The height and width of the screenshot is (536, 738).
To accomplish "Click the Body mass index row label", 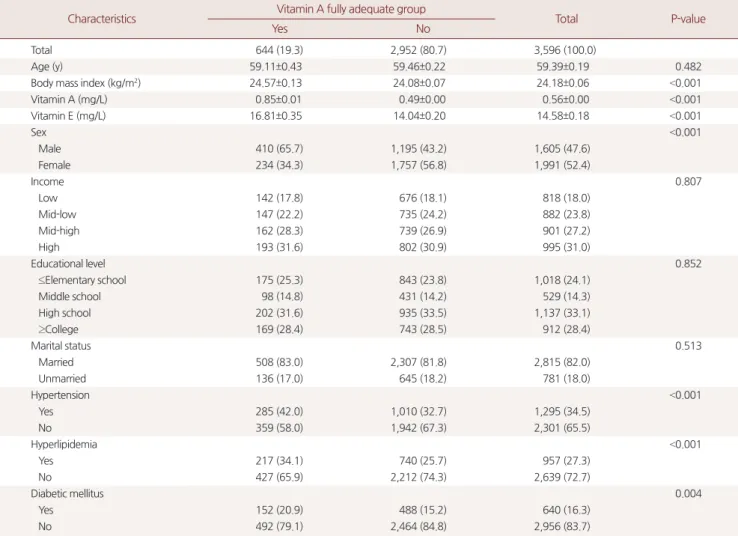I will [86, 83].
